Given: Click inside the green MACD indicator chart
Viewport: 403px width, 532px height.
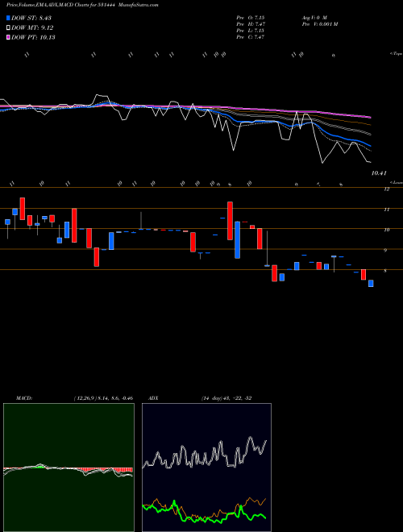Looking at the screenshot, I should pos(69,468).
